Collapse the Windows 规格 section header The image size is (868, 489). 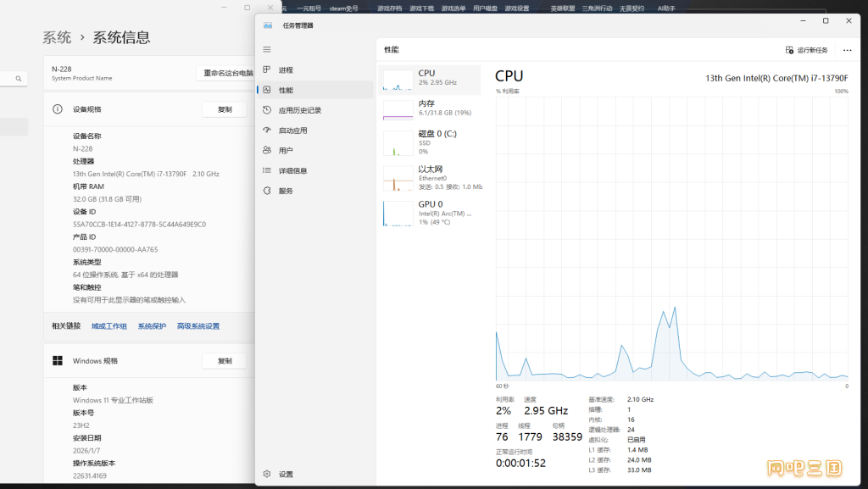pos(149,361)
